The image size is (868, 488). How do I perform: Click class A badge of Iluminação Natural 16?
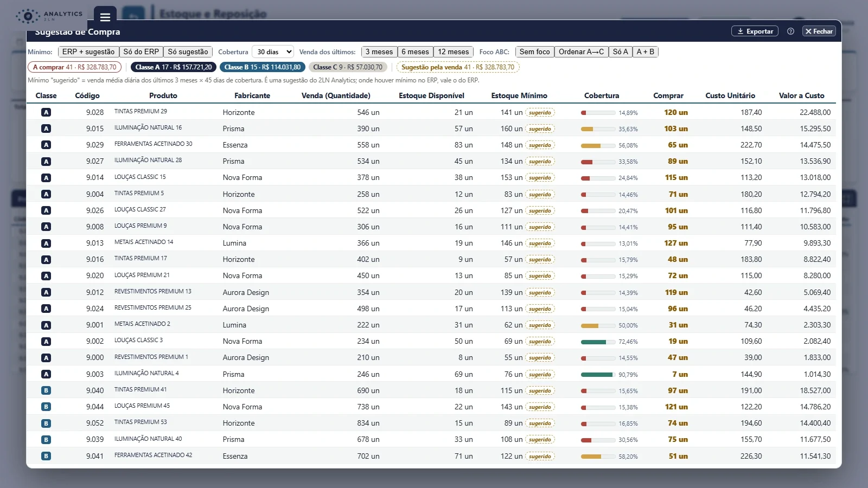46,129
